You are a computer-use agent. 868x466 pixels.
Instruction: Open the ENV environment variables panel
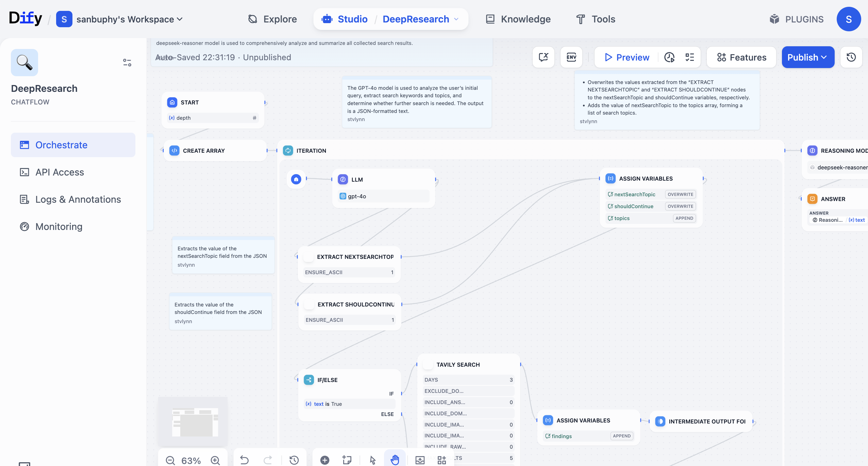click(571, 57)
